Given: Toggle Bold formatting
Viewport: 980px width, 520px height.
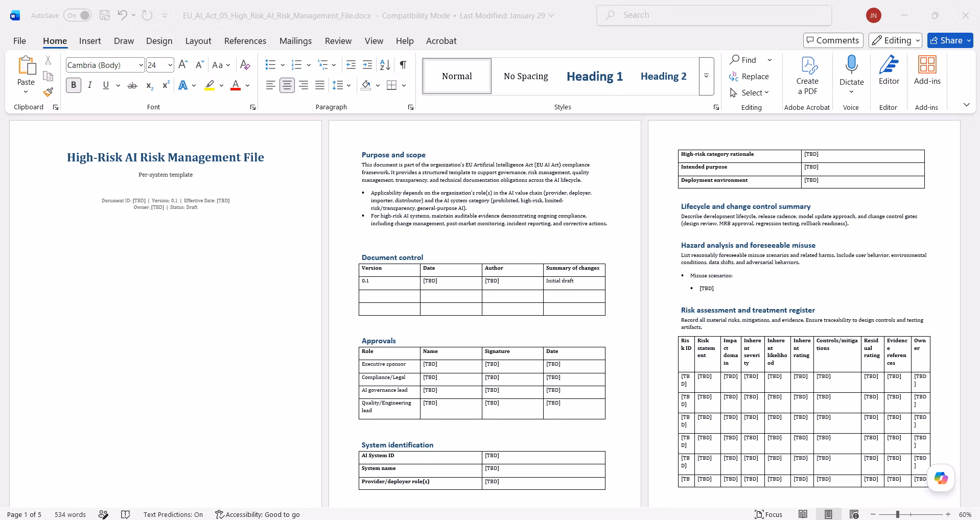Looking at the screenshot, I should [74, 85].
